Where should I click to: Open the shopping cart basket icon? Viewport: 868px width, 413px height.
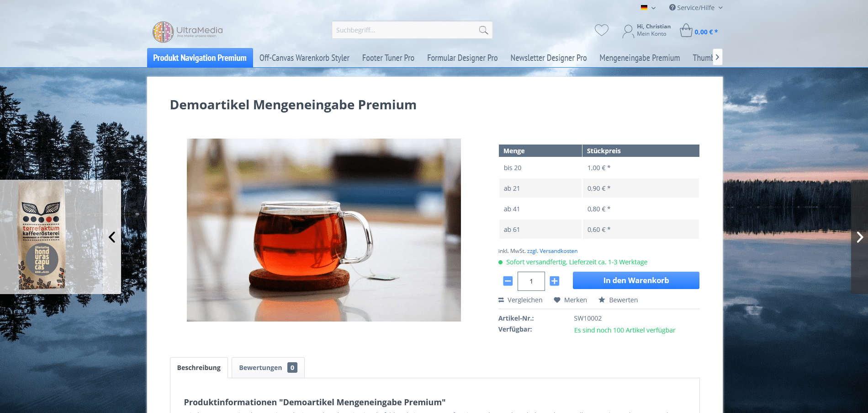pos(686,31)
